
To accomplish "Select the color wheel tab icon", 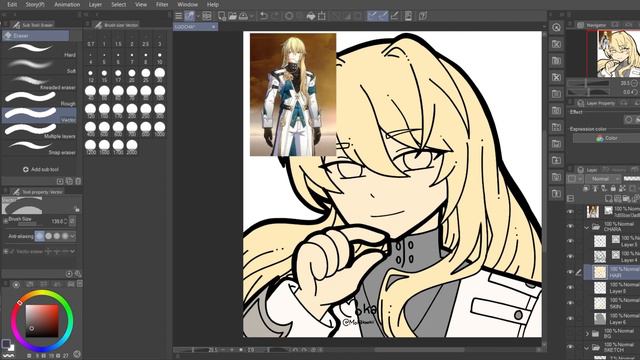I will point(16,284).
